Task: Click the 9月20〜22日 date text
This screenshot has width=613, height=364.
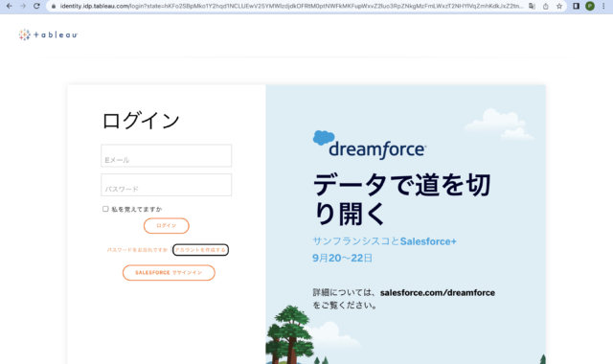Action: 342,258
